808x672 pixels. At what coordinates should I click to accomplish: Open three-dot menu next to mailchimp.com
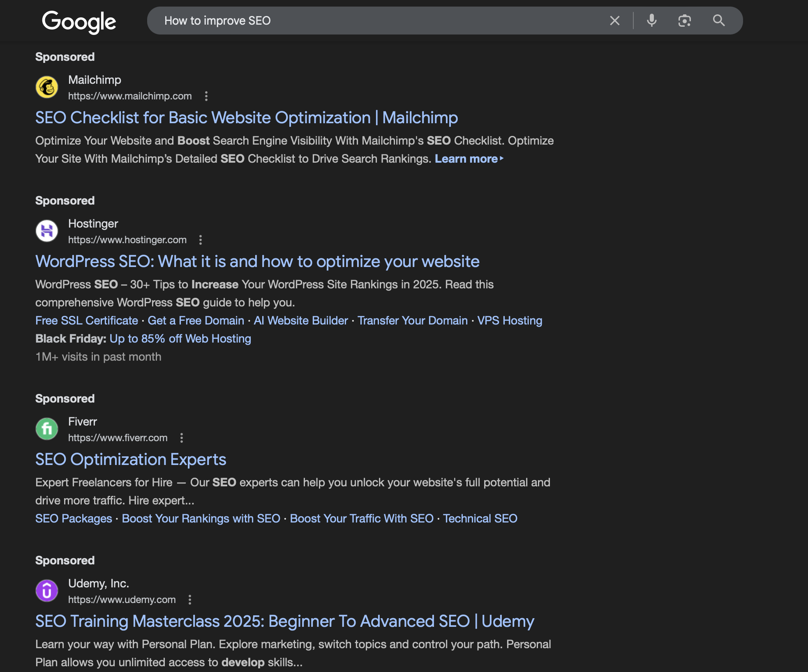click(206, 96)
